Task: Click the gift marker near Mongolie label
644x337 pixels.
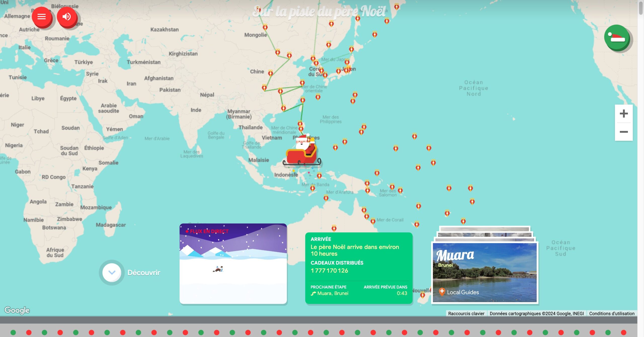Action: [x=265, y=27]
